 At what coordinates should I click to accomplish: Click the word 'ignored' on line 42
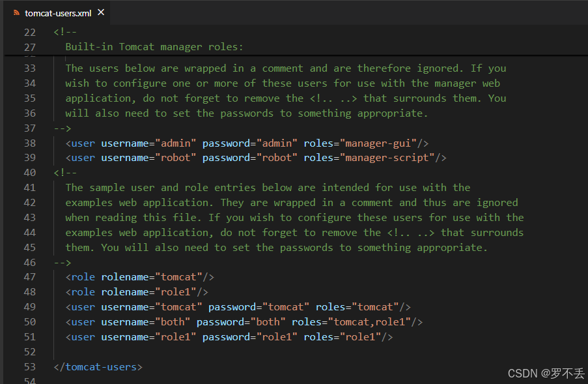pyautogui.click(x=497, y=203)
